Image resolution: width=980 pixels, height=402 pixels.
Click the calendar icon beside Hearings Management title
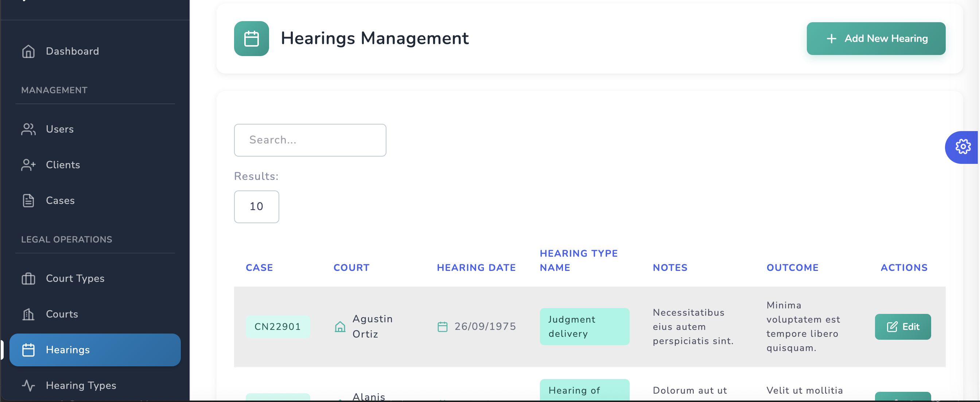(251, 38)
